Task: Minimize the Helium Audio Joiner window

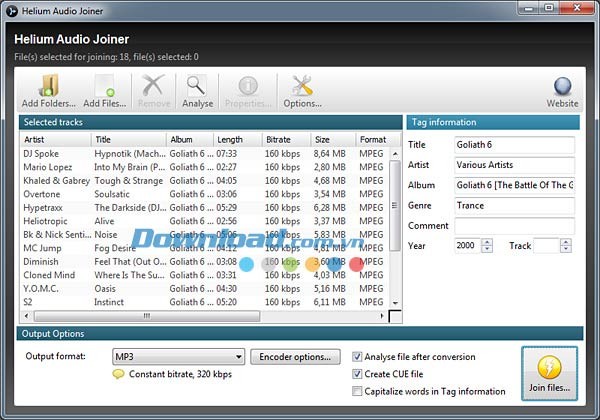Action: tap(529, 8)
